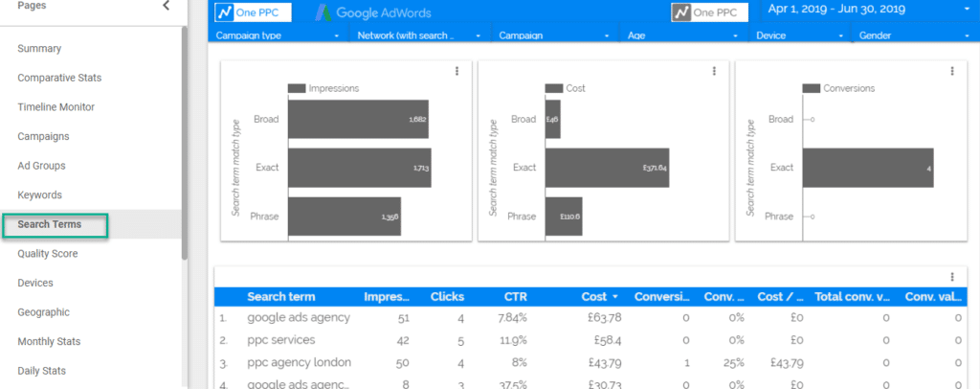Open the Campaign type filter dropdown
The height and width of the screenshot is (389, 980).
pos(278,35)
